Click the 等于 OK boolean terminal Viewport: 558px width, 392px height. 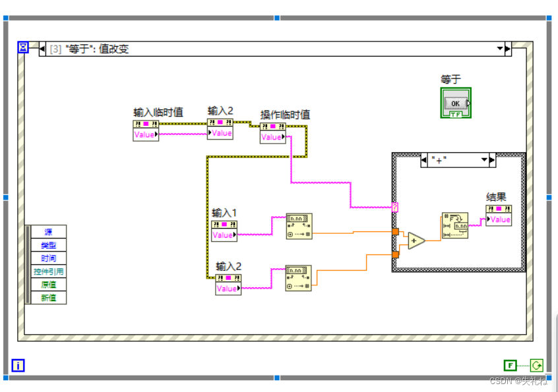455,103
